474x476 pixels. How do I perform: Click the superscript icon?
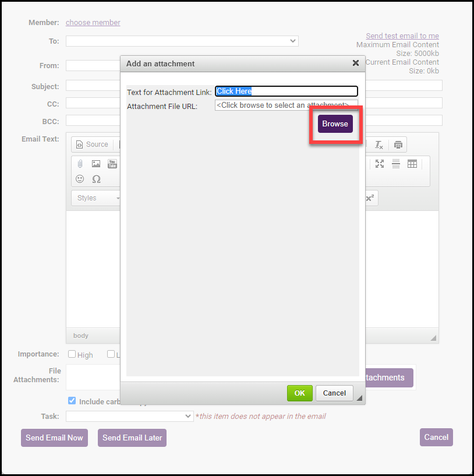370,198
